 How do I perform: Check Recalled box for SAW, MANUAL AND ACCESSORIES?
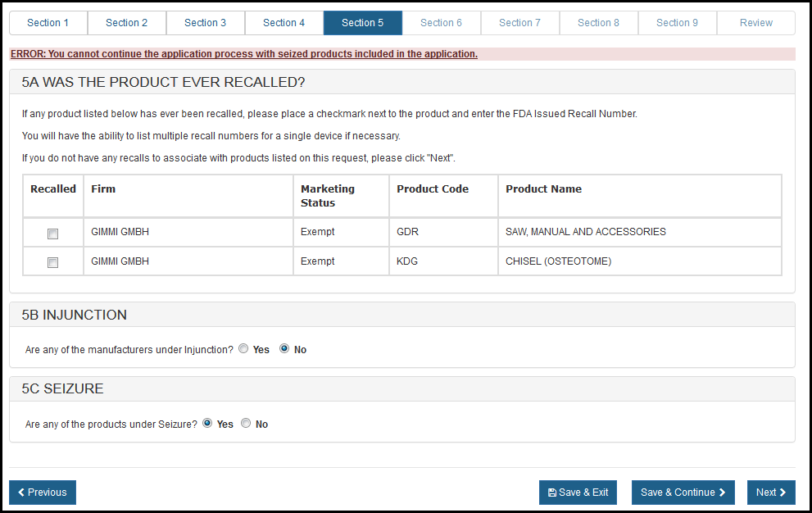click(x=53, y=234)
